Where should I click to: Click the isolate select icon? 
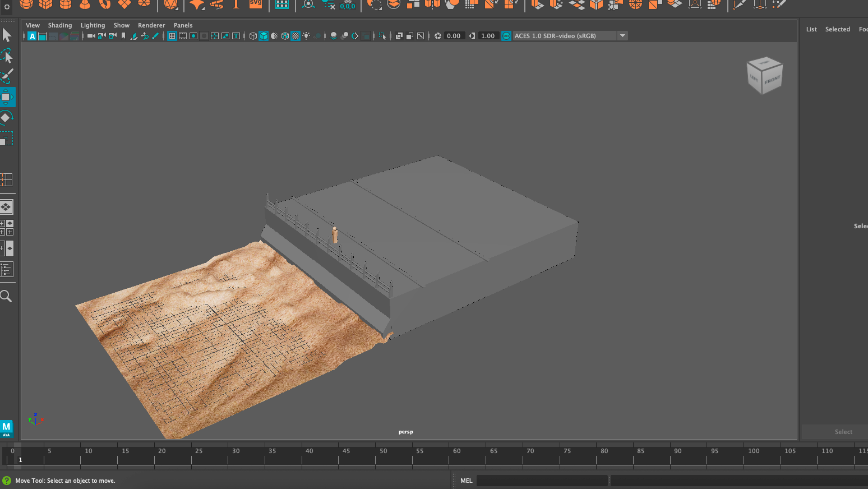tap(383, 36)
